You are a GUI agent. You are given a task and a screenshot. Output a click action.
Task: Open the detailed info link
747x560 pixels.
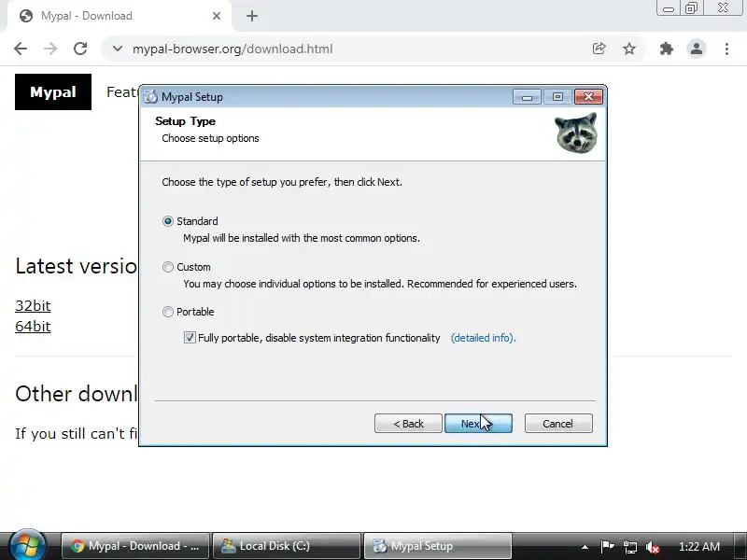click(483, 338)
